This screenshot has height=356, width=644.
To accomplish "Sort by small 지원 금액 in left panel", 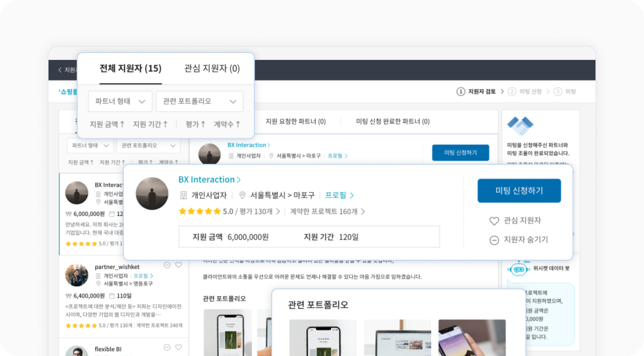I will 80,162.
